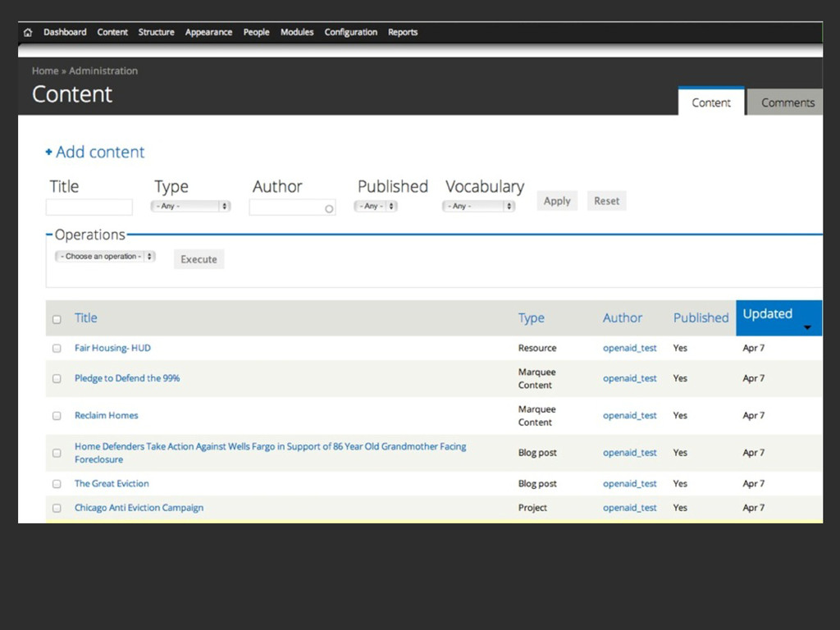Select the Reclaim Homes row checkbox
This screenshot has width=840, height=630.
57,416
